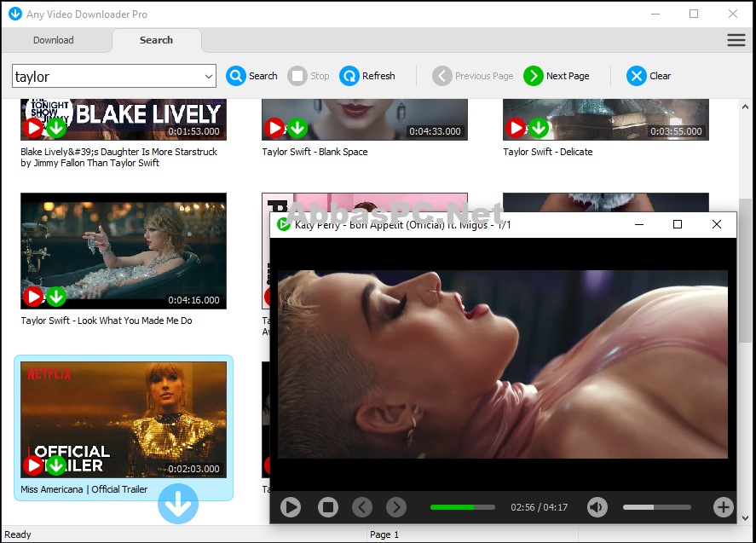Click the 02:56 / 04:17 time display

(539, 507)
